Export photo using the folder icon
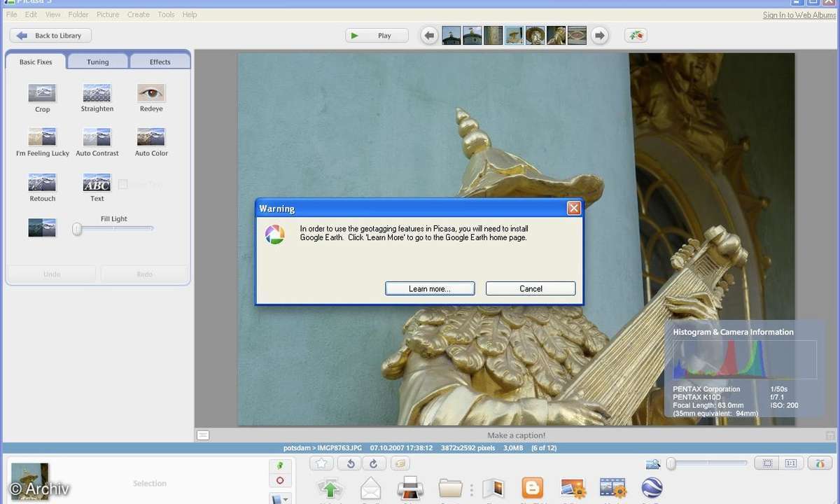 (x=451, y=489)
